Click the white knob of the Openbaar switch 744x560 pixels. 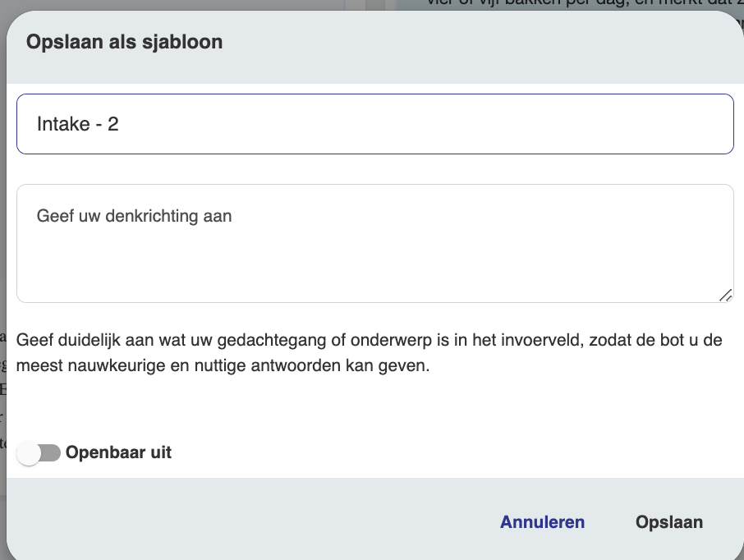pyautogui.click(x=29, y=453)
